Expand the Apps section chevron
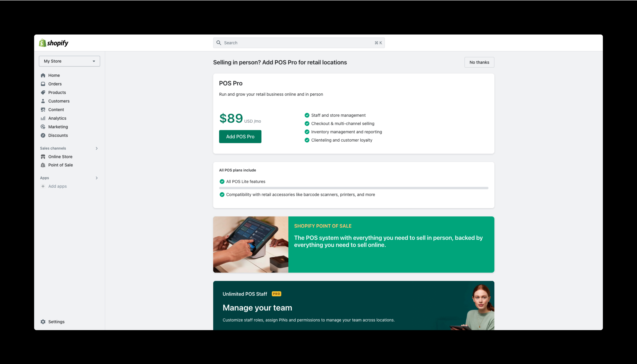The width and height of the screenshot is (637, 364). pyautogui.click(x=97, y=178)
